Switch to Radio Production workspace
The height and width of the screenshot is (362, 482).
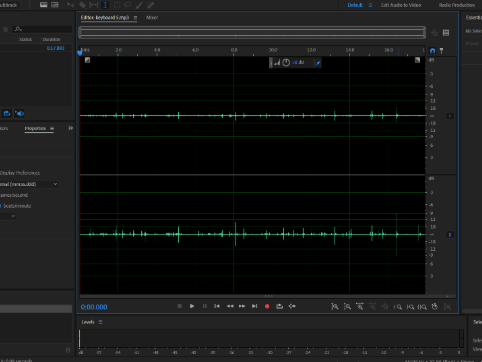tap(457, 5)
